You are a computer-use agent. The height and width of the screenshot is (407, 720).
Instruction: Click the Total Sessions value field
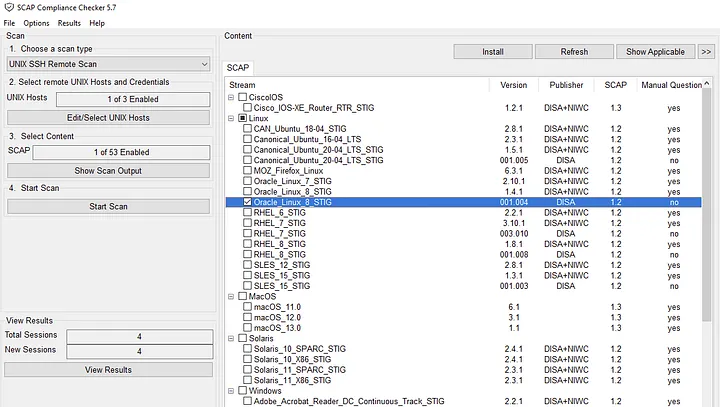click(x=140, y=337)
